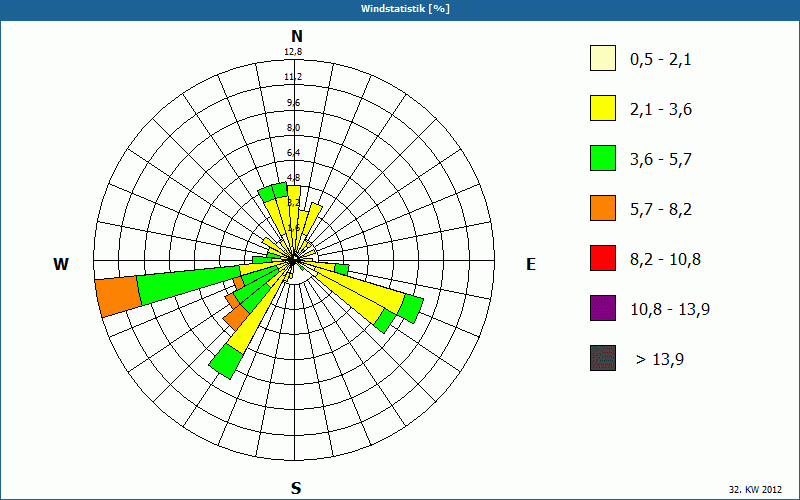800x500 pixels.
Task: Click the legend label 3,6 - 5,7
Action: click(661, 160)
